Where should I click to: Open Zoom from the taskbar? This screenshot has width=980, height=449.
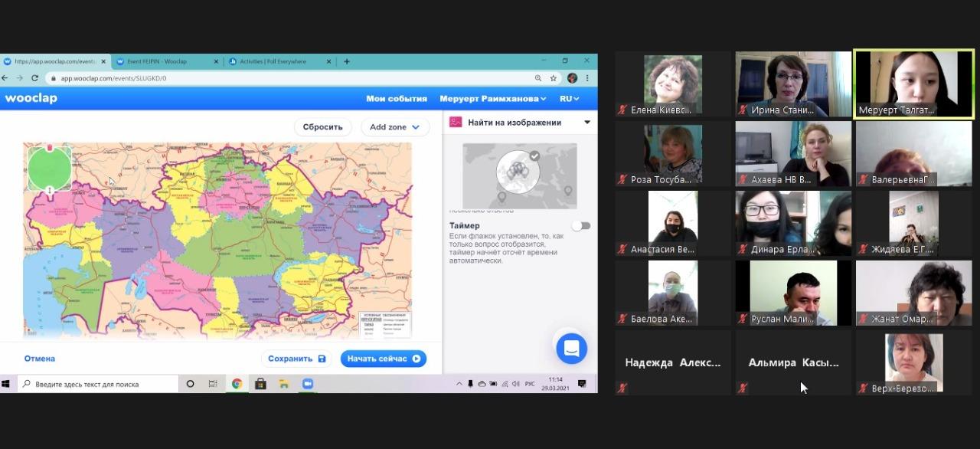pos(308,383)
